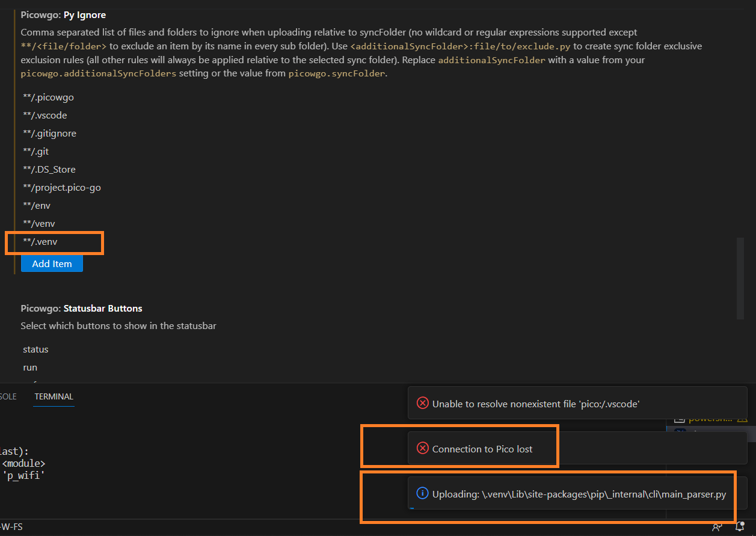Switch to the TERMINAL tab
Viewport: 756px width, 536px height.
coord(53,396)
